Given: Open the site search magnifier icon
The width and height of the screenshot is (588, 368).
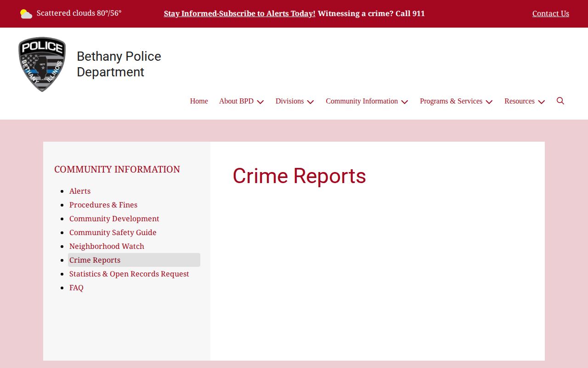Looking at the screenshot, I should point(560,101).
